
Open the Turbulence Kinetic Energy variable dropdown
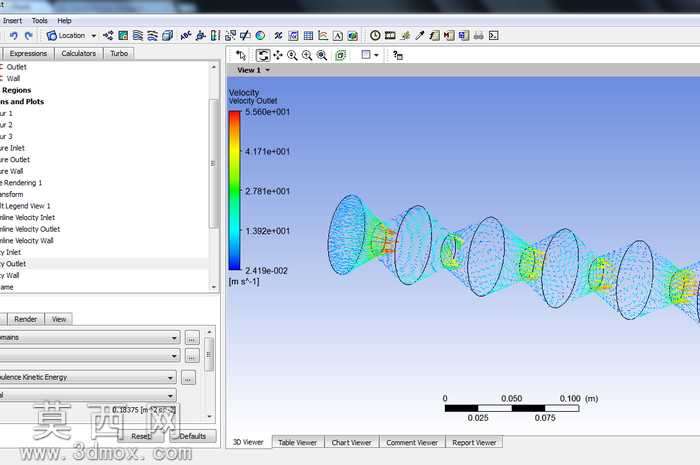(87, 377)
